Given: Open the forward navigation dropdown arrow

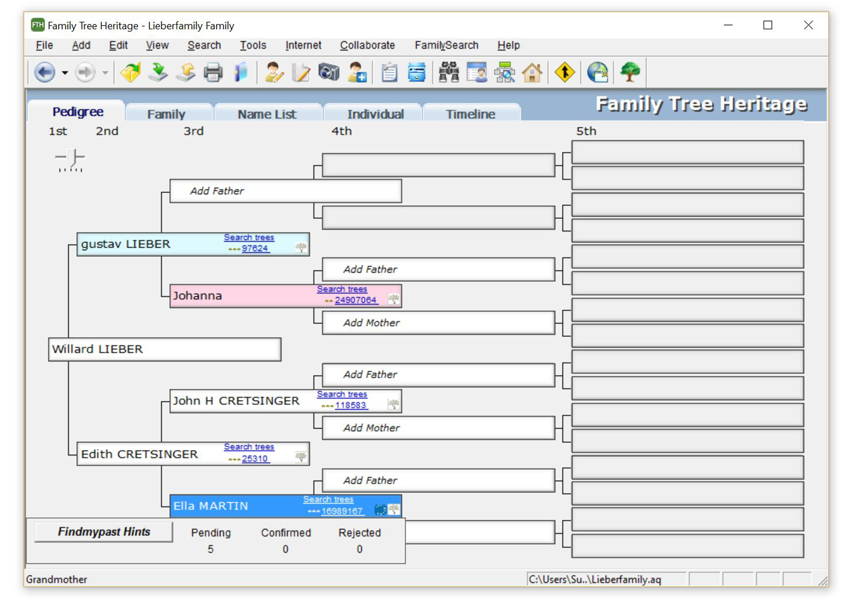Looking at the screenshot, I should point(105,73).
